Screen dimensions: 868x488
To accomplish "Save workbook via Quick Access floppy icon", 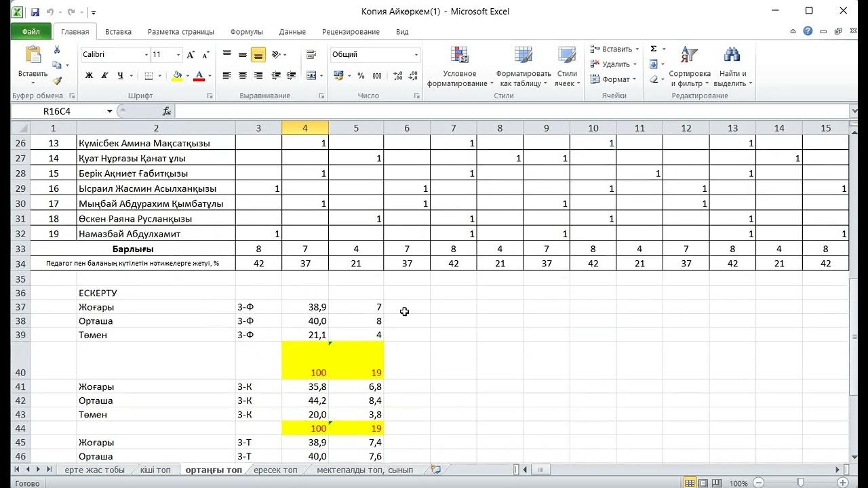I will tap(35, 12).
